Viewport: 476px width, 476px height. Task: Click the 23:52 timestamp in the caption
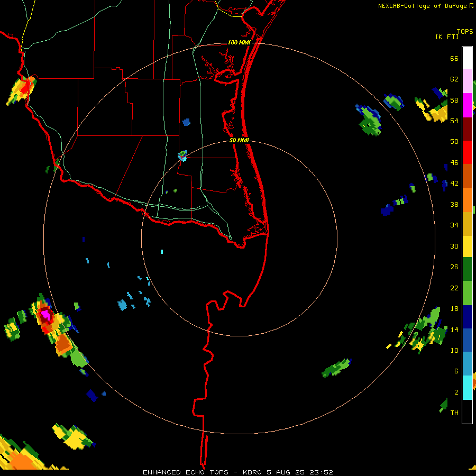pyautogui.click(x=321, y=472)
